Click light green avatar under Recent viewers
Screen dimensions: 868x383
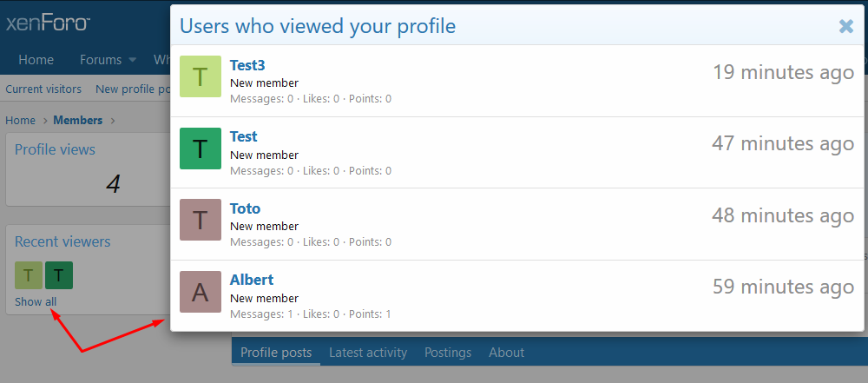click(x=28, y=275)
